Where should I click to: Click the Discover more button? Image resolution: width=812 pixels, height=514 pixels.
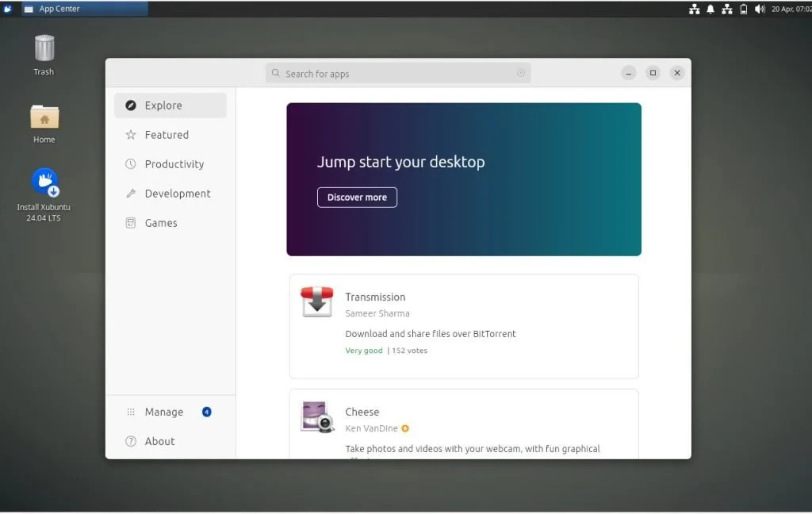pos(358,198)
